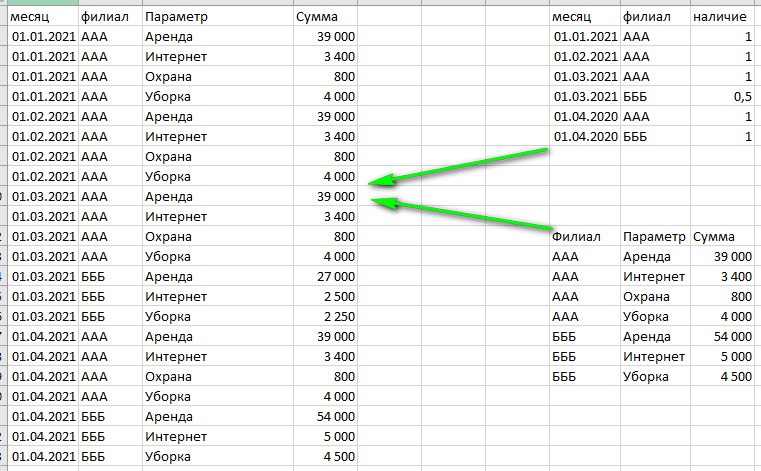Select 4 500 in the undated БББ Уборка row
The width and height of the screenshot is (761, 471).
tap(736, 377)
